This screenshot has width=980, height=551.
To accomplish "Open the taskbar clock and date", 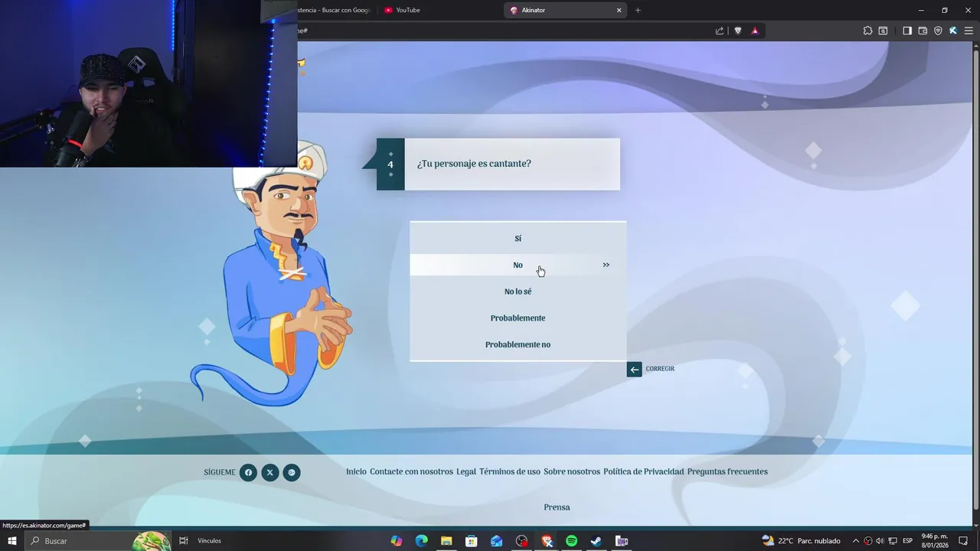I will tap(935, 541).
